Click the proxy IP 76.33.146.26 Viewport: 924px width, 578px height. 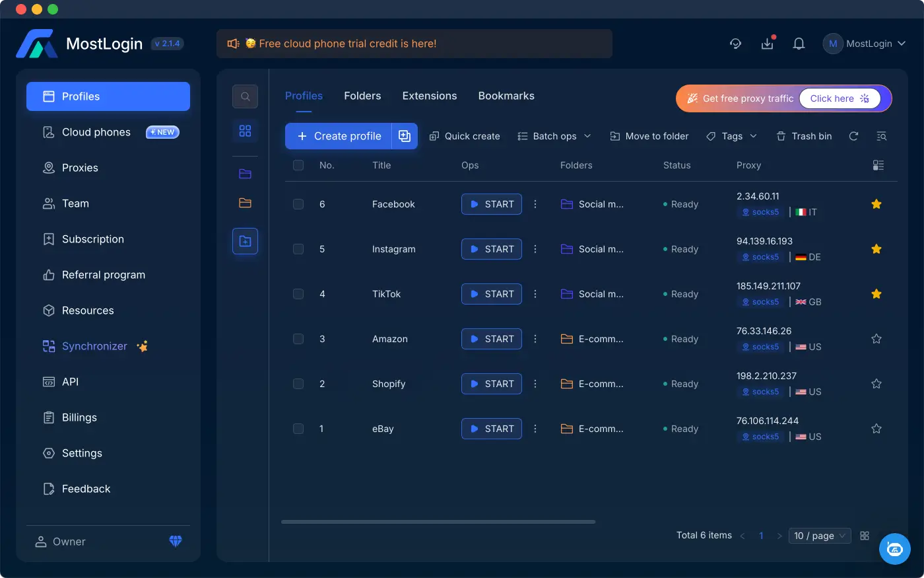click(764, 331)
